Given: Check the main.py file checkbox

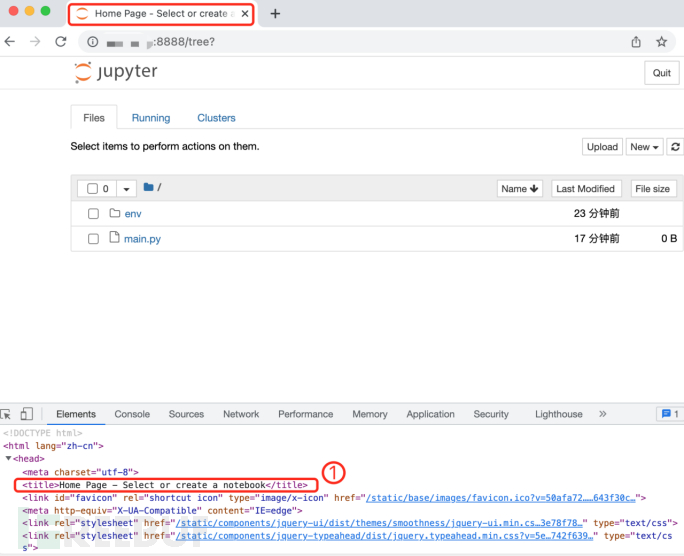Looking at the screenshot, I should click(x=93, y=239).
